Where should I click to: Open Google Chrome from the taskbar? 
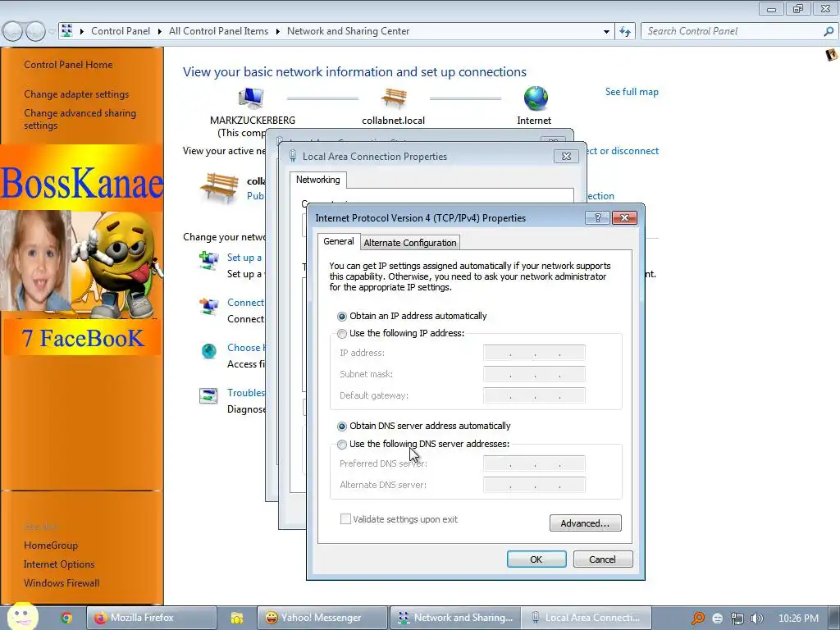pyautogui.click(x=66, y=618)
